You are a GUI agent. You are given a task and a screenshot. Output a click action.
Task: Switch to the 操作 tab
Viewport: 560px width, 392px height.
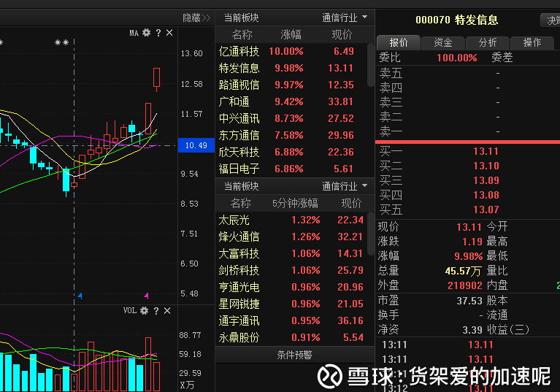pos(532,42)
